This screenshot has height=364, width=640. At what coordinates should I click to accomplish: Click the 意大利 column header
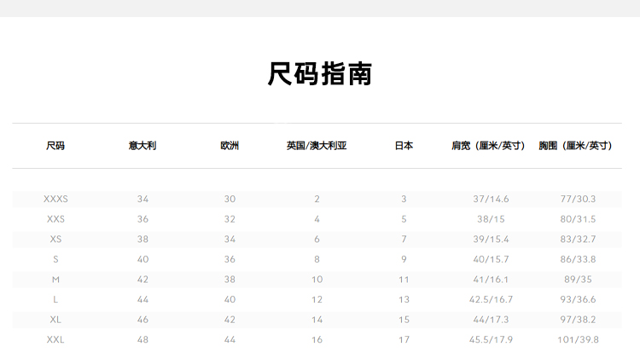point(143,146)
